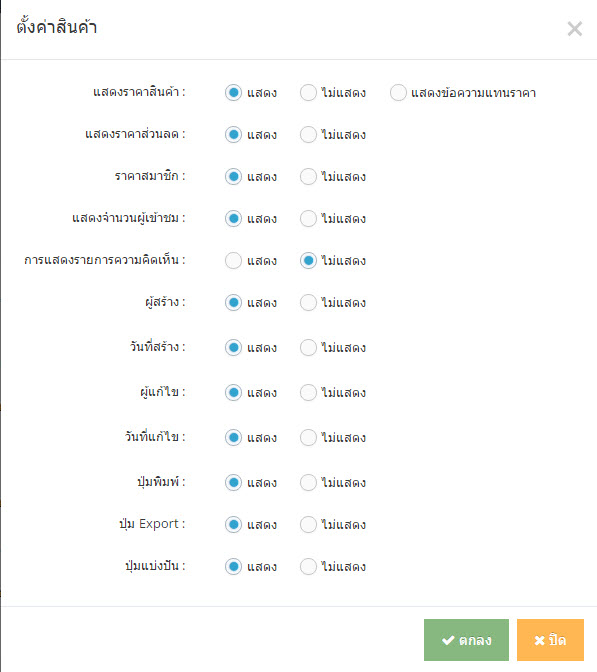This screenshot has height=672, width=597.
Task: Confirm settings with the green ตกลง button
Action: [x=466, y=639]
